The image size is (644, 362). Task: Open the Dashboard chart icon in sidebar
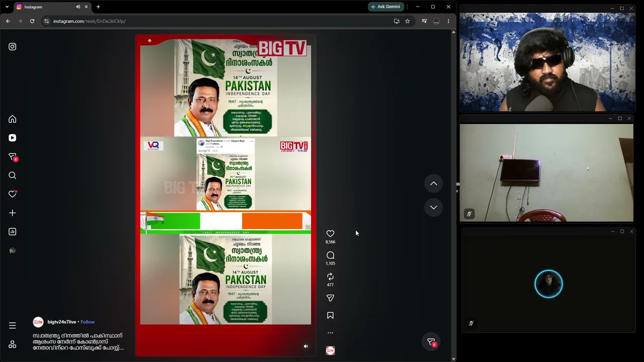click(13, 232)
